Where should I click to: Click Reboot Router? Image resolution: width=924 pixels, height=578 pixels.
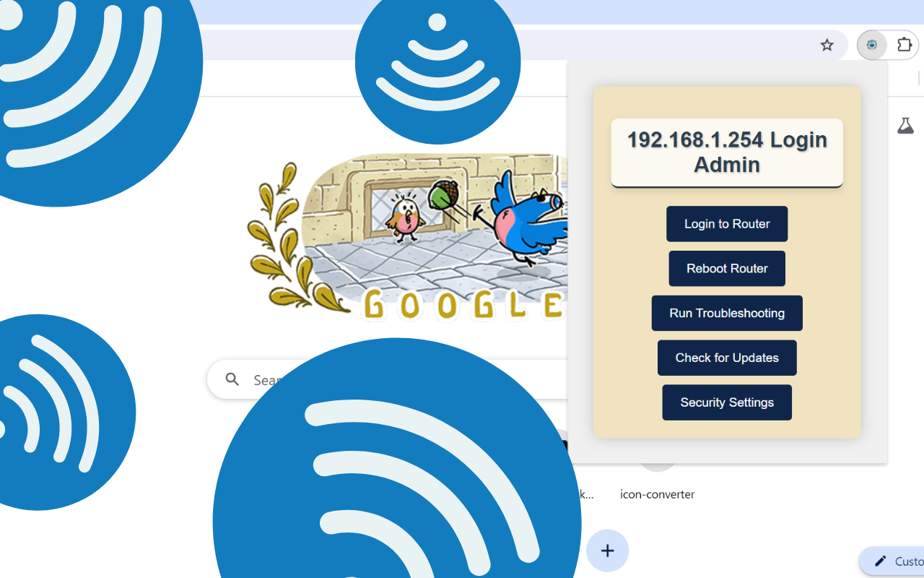(x=727, y=268)
